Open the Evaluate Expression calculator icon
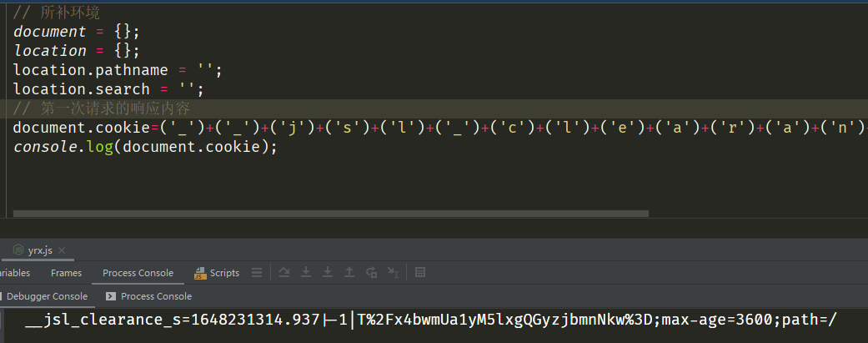The image size is (868, 343). [420, 273]
